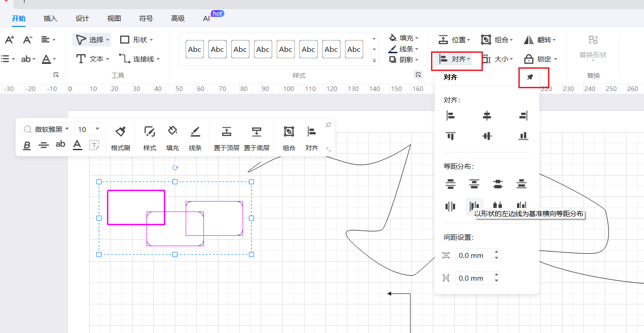Select the align top edges icon
The width and height of the screenshot is (644, 333).
coord(451,136)
